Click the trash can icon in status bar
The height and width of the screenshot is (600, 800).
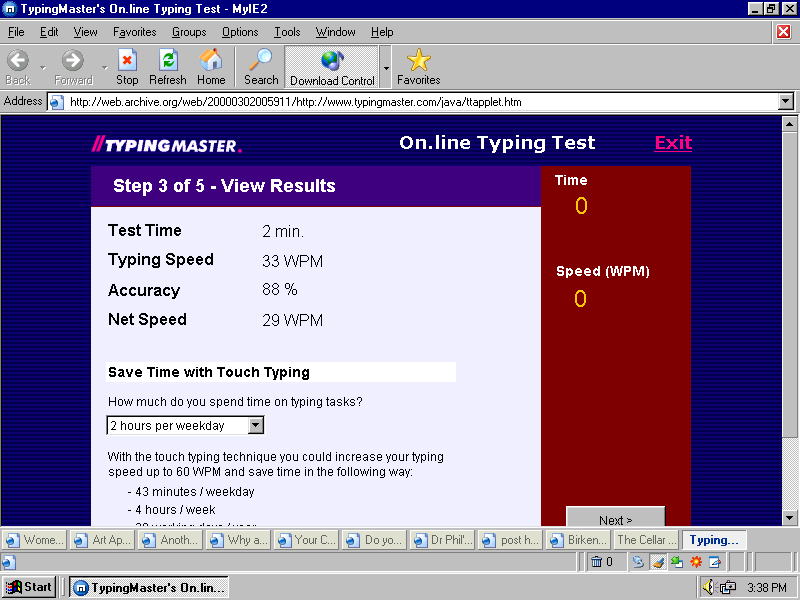(x=596, y=562)
